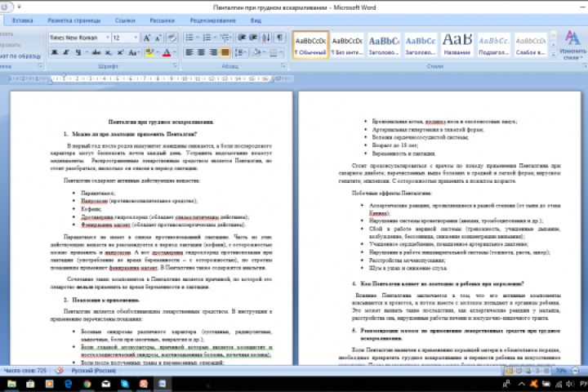Align text left
Image resolution: width=588 pixels, height=392 pixels.
tap(189, 52)
